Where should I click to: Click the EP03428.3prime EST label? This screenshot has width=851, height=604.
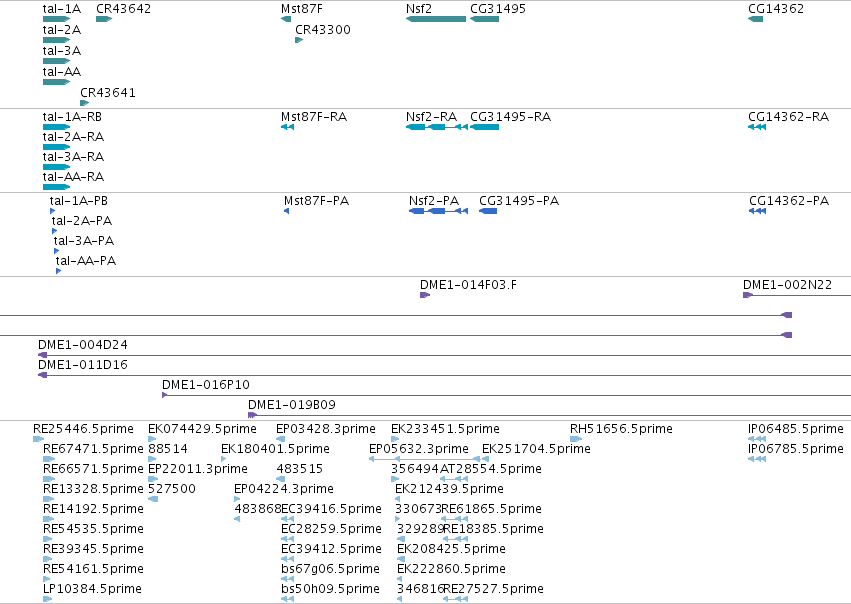pyautogui.click(x=326, y=429)
